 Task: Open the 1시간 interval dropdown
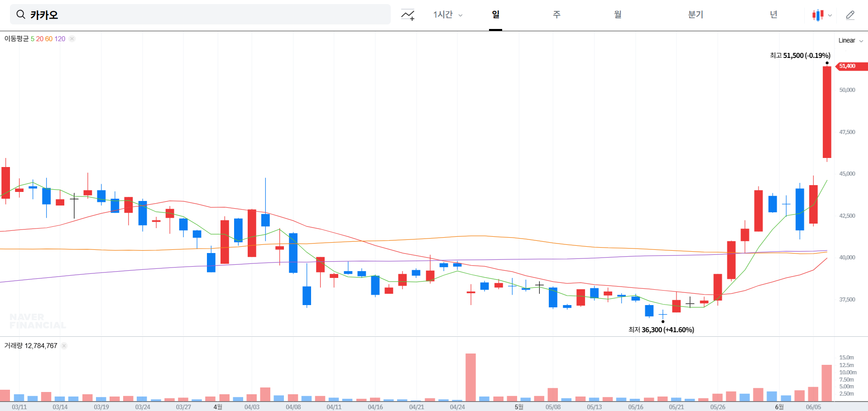point(448,14)
